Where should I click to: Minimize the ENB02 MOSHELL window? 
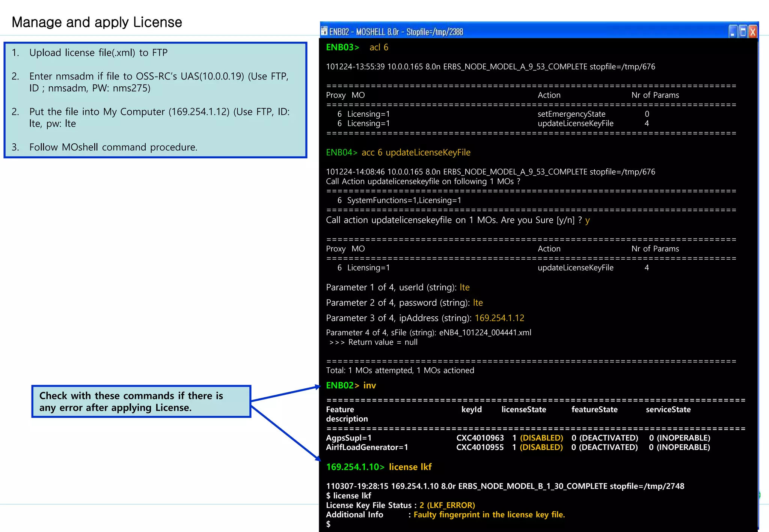click(733, 32)
